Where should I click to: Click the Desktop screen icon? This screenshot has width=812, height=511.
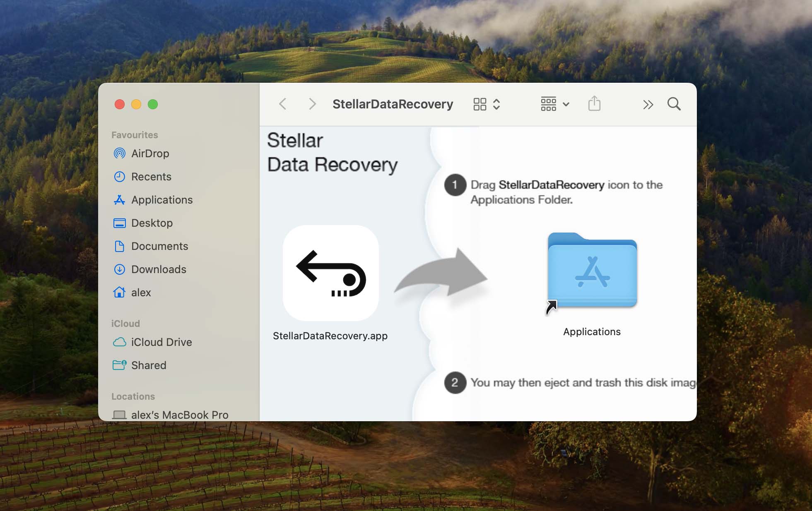pos(119,223)
